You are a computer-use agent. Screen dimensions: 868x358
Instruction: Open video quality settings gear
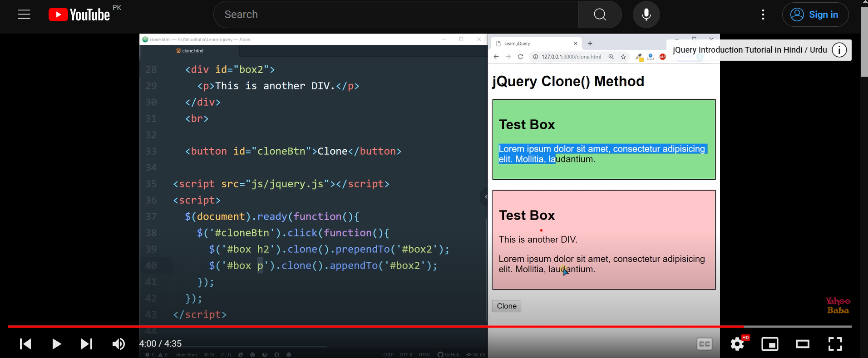[737, 344]
